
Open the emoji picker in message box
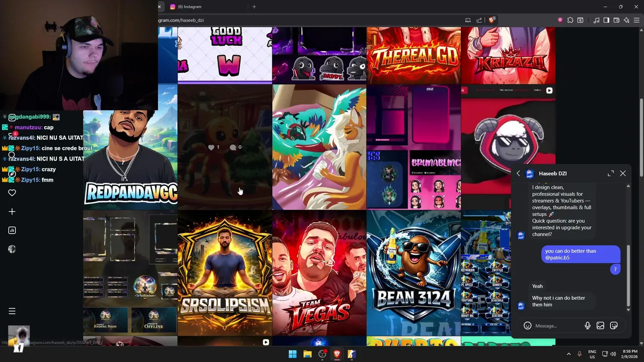(527, 326)
